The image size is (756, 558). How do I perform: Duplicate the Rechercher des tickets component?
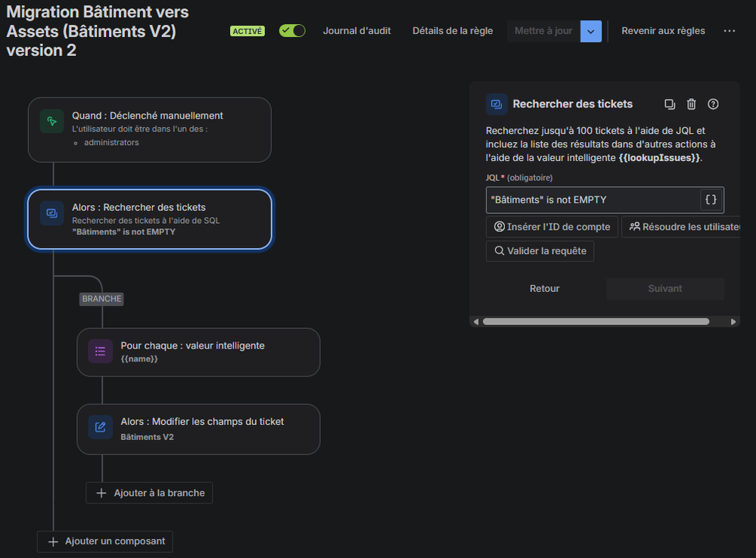pos(670,104)
